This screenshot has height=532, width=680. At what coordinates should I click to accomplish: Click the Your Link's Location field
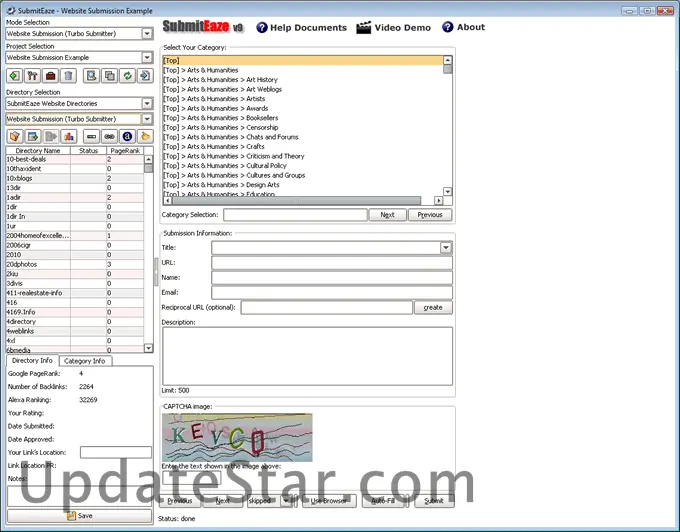point(116,452)
